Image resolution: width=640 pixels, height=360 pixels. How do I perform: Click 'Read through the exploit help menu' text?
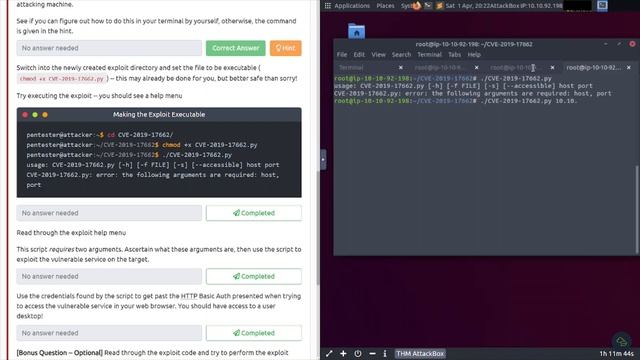[71, 233]
